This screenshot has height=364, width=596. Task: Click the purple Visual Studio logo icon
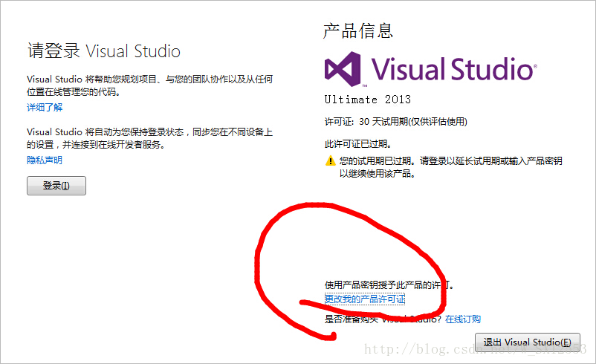[343, 69]
